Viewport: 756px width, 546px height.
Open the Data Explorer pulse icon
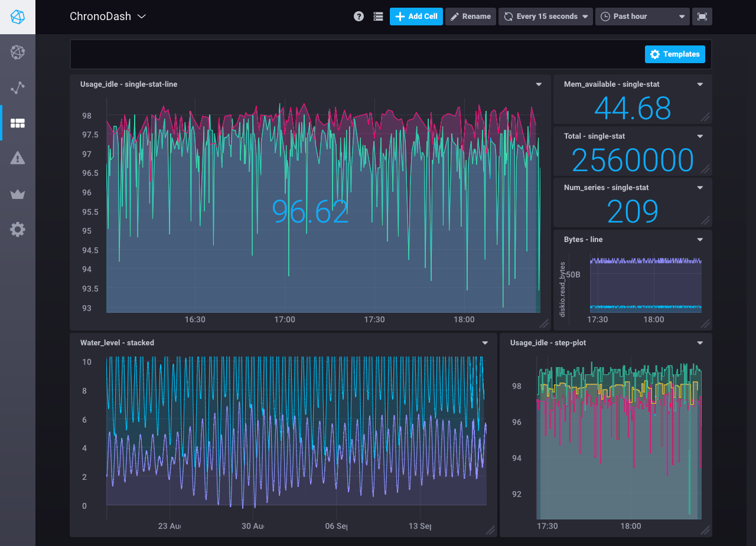17,87
